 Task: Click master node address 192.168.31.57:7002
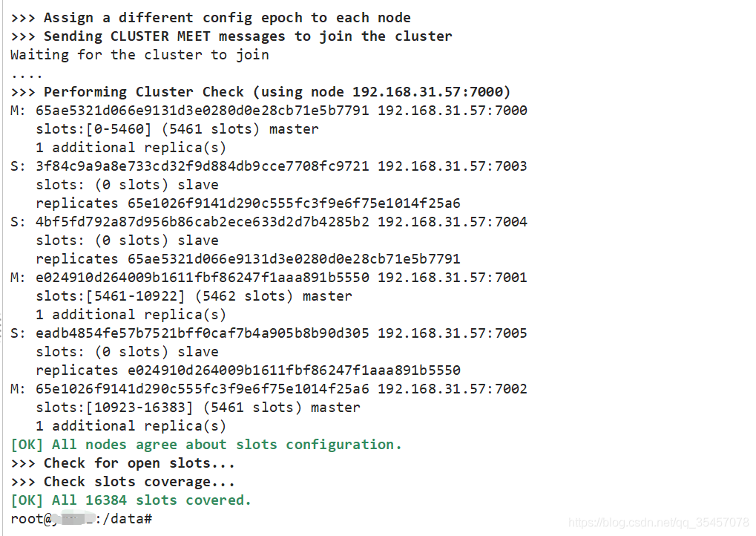[453, 389]
